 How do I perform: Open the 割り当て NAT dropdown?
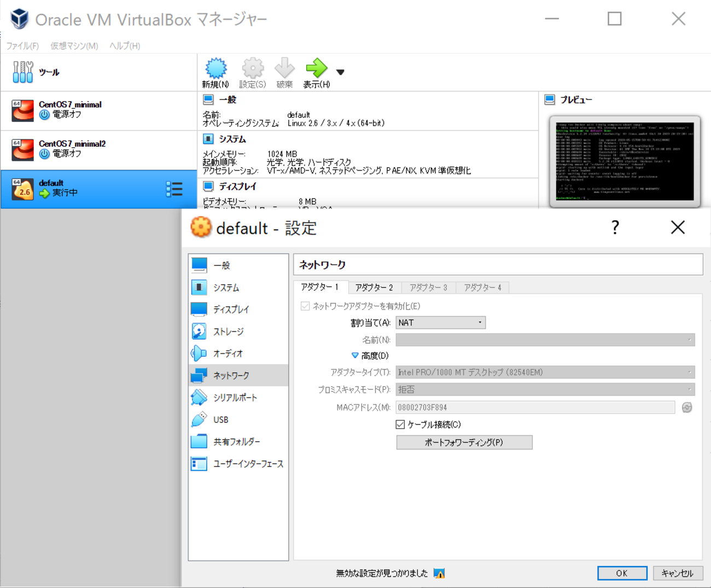[x=440, y=323]
